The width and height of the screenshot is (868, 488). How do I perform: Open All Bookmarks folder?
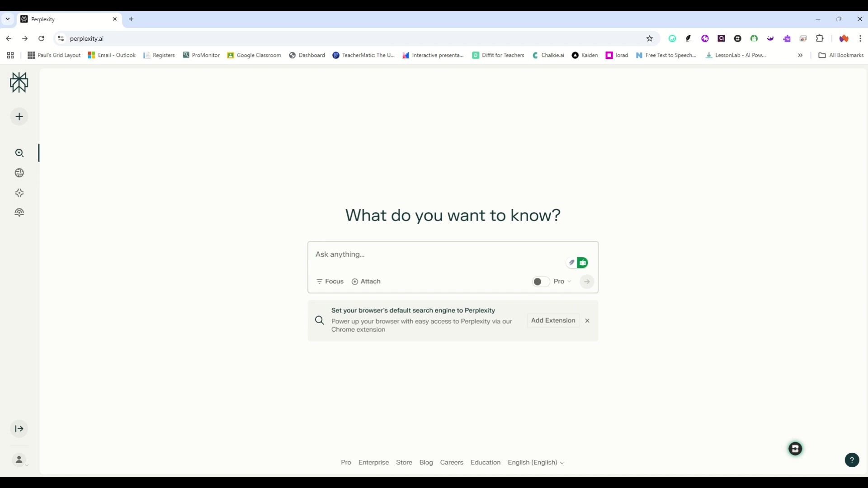pos(841,55)
